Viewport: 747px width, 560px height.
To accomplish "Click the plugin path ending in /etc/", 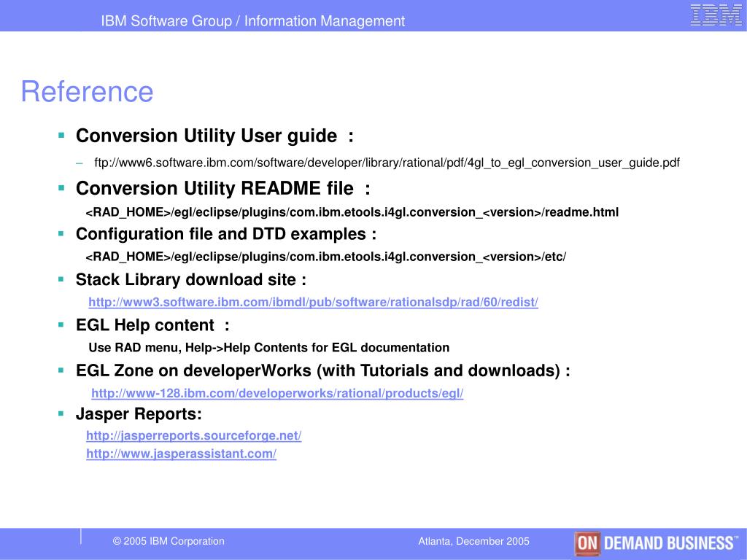I will pyautogui.click(x=326, y=257).
